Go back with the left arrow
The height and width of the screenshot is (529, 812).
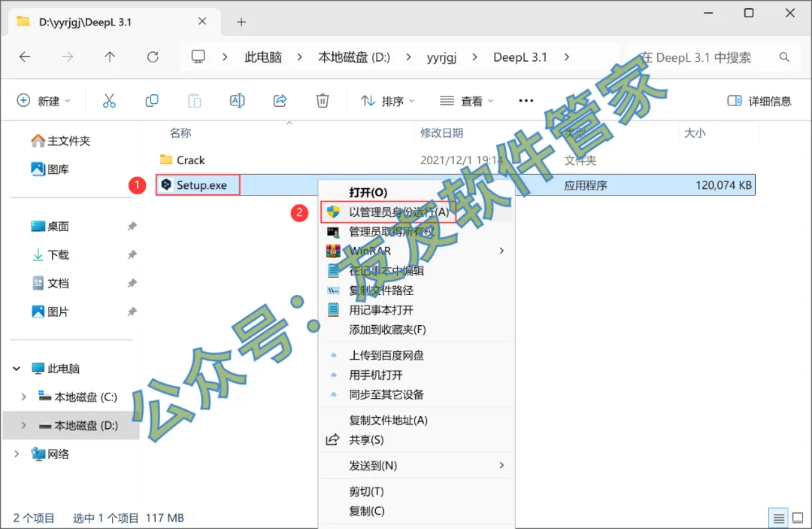click(x=25, y=57)
